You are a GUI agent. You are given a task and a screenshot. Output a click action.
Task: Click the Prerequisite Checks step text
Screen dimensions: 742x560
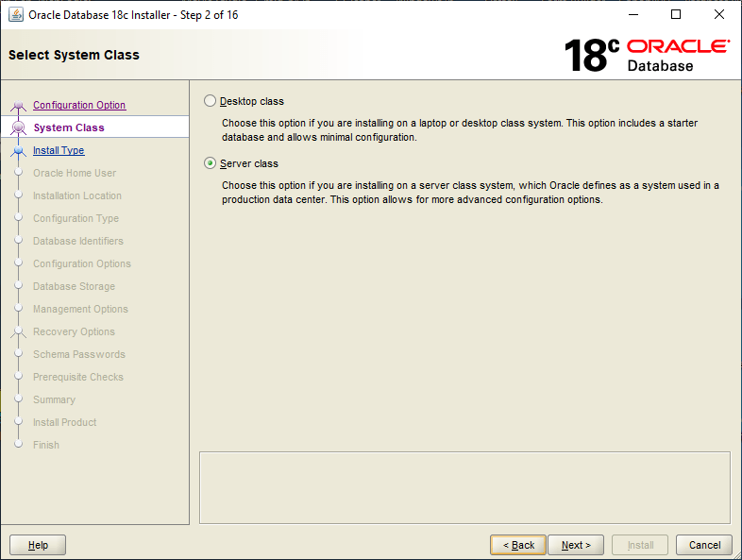[78, 378]
